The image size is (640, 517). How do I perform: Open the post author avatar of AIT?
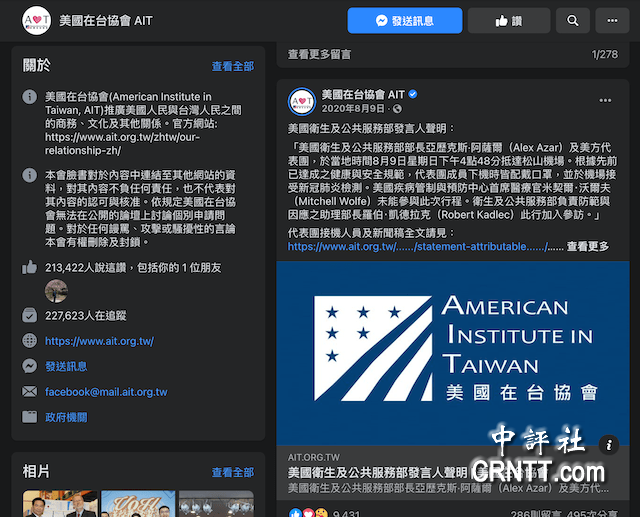302,101
